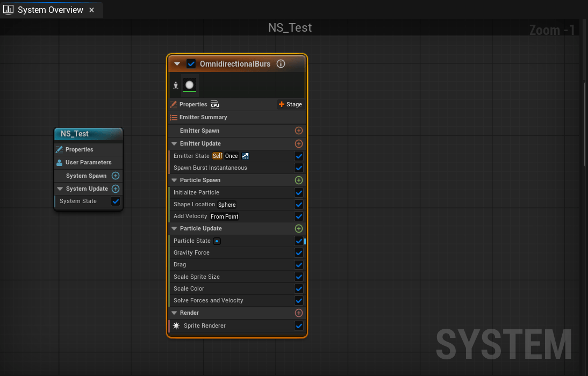
Task: Toggle the Shape Location checkbox
Action: click(x=299, y=205)
